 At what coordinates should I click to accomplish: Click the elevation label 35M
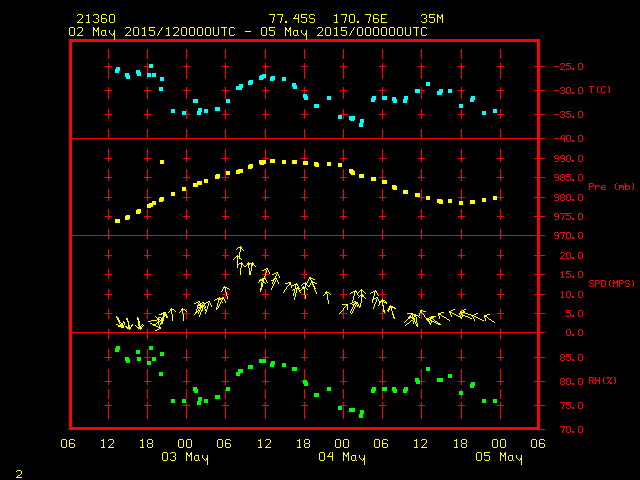(432, 19)
